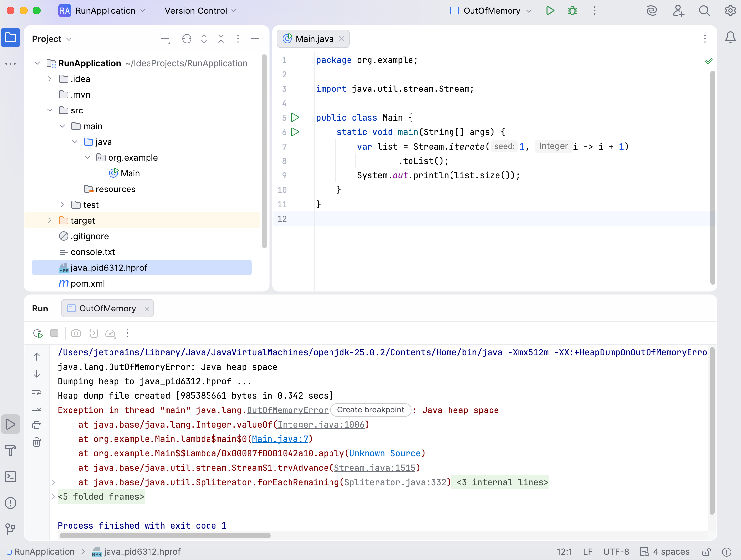The width and height of the screenshot is (741, 560).
Task: Click the Select Opened File crosshair icon
Action: pyautogui.click(x=187, y=39)
